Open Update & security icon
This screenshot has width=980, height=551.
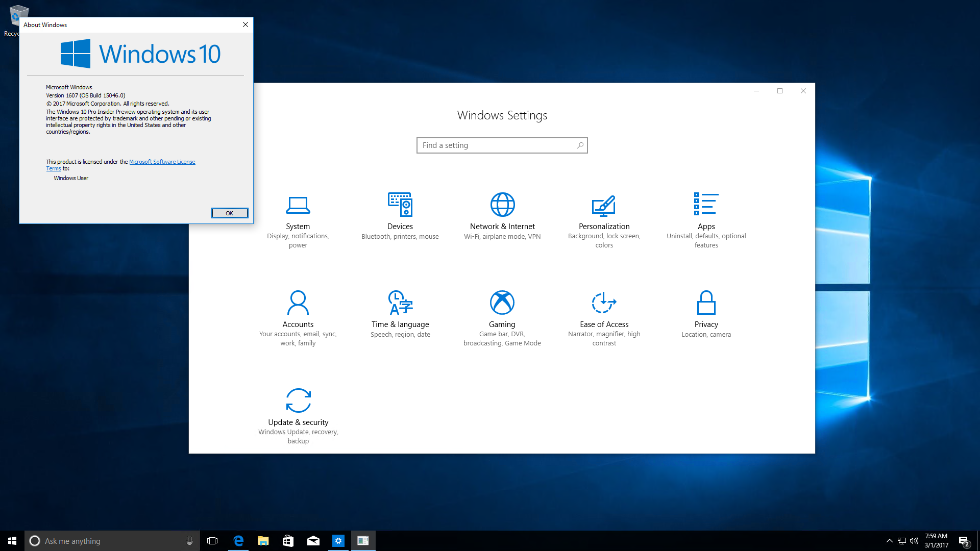[x=298, y=400]
